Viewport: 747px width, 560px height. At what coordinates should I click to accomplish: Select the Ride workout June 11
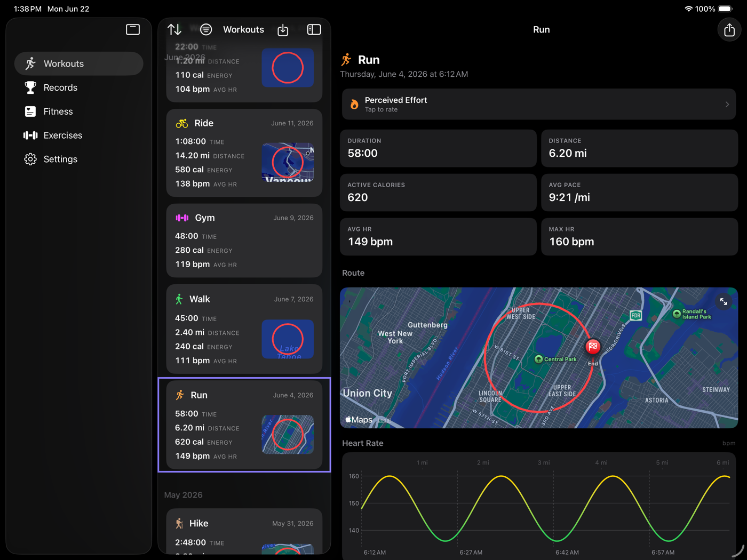[244, 153]
